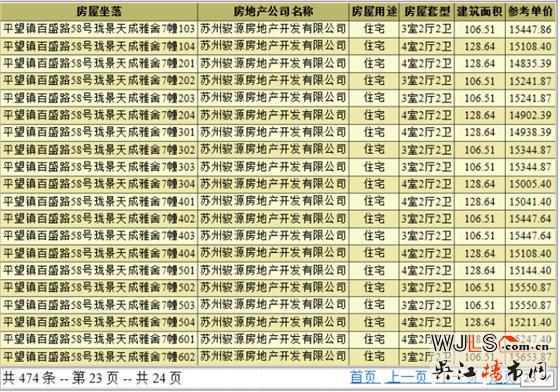
Task: Click address cell ending in 7幢202
Action: tap(99, 81)
